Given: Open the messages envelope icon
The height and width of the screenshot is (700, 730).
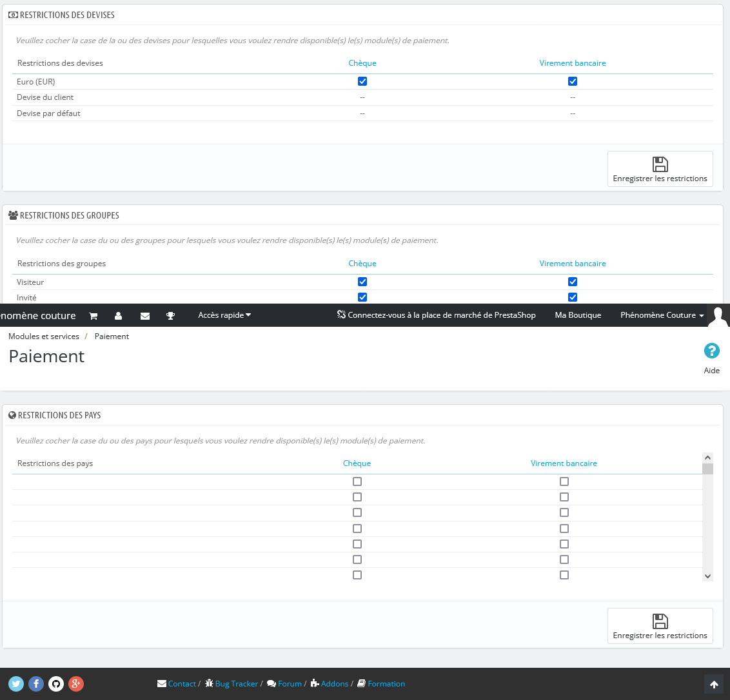Looking at the screenshot, I should pos(145,316).
